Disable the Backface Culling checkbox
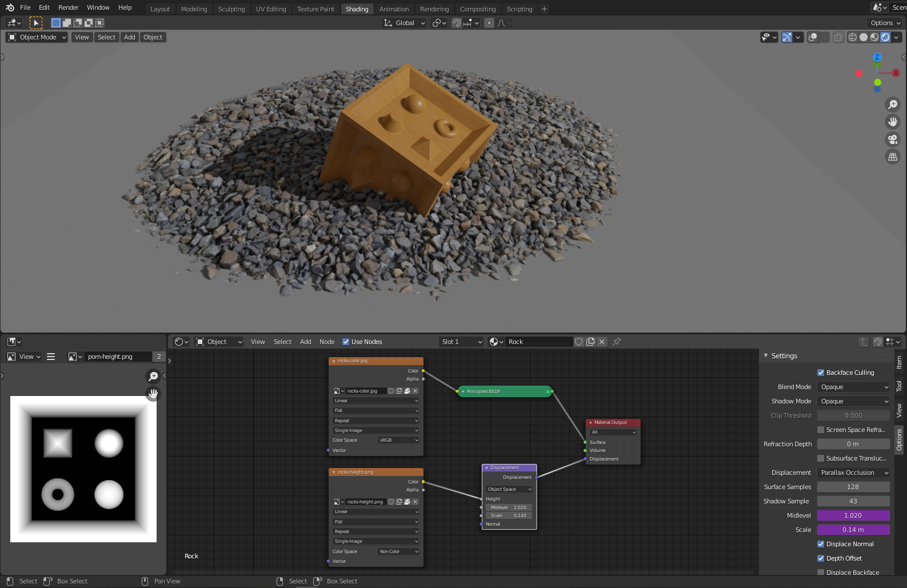The image size is (907, 588). coord(821,373)
